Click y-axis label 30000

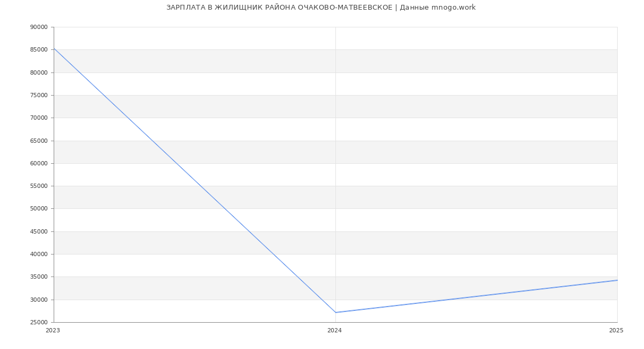pyautogui.click(x=39, y=300)
